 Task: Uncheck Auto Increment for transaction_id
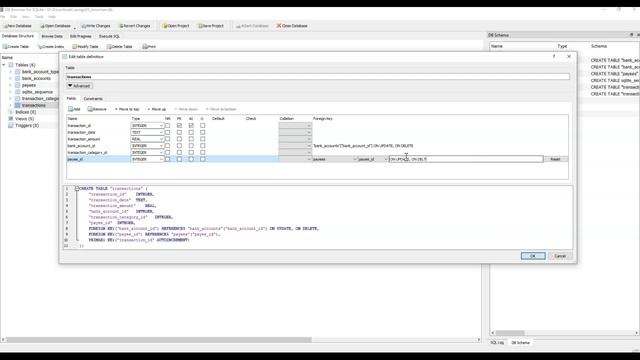pos(191,126)
